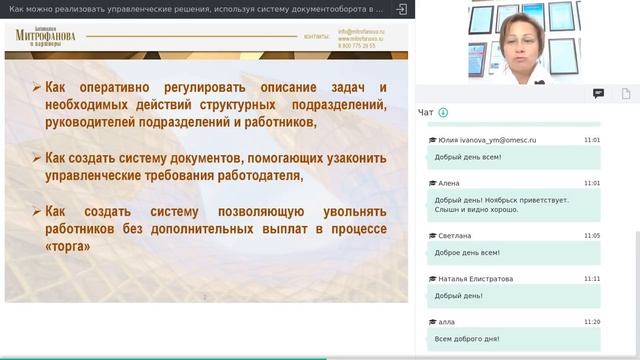Screen dimensions: 640x360
Task: Click the www website address in slide header
Action: coord(361,39)
